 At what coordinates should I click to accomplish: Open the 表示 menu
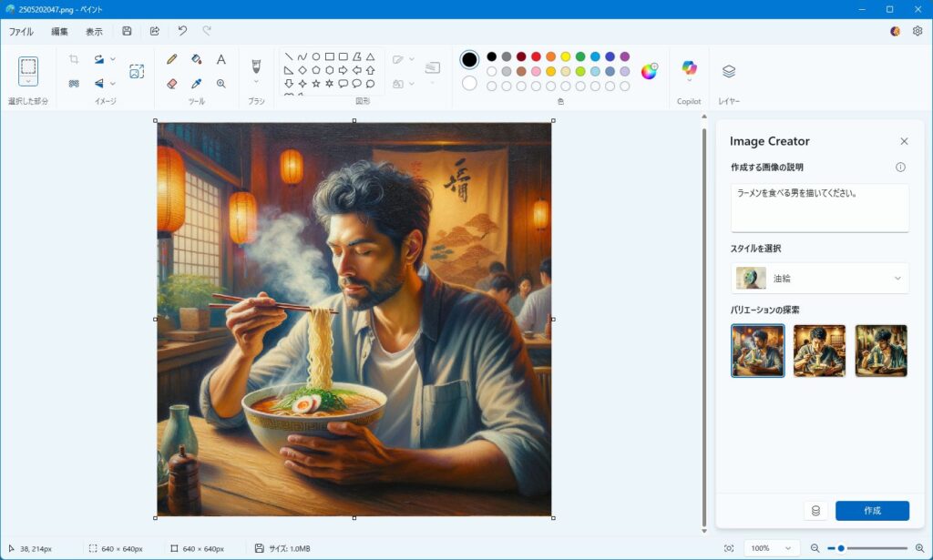click(x=94, y=32)
